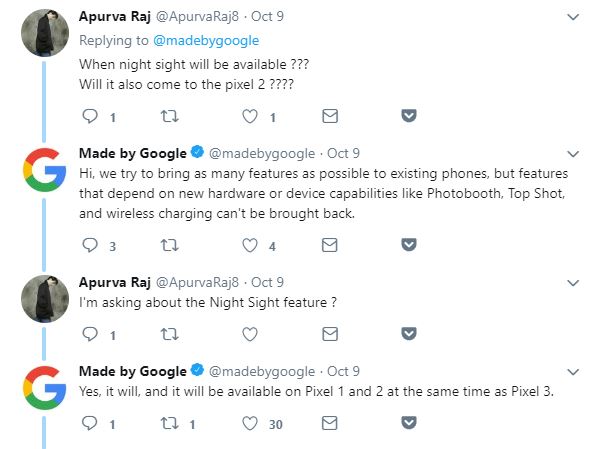This screenshot has height=449, width=602.
Task: Direct message the Pixel 3 confirmation tweet
Action: (408, 424)
